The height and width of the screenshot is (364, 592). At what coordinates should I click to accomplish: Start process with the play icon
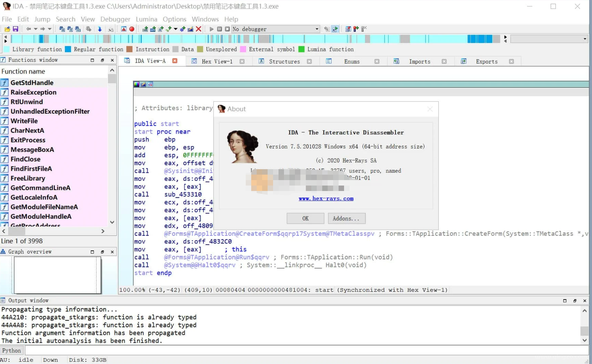211,29
